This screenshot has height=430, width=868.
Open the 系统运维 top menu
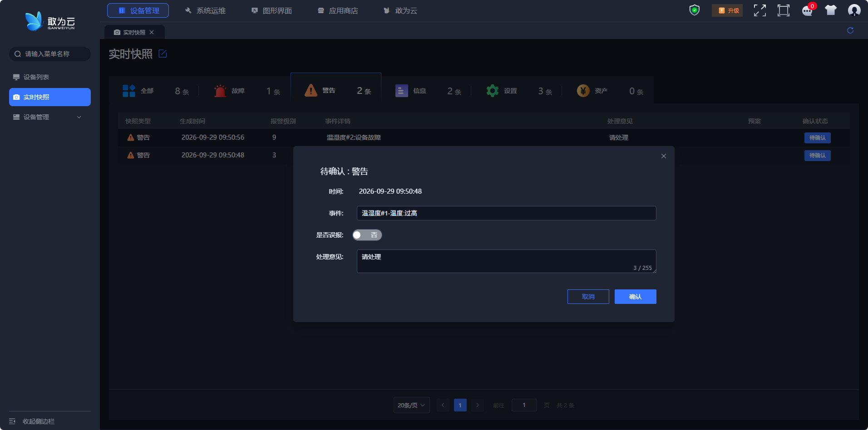point(205,10)
